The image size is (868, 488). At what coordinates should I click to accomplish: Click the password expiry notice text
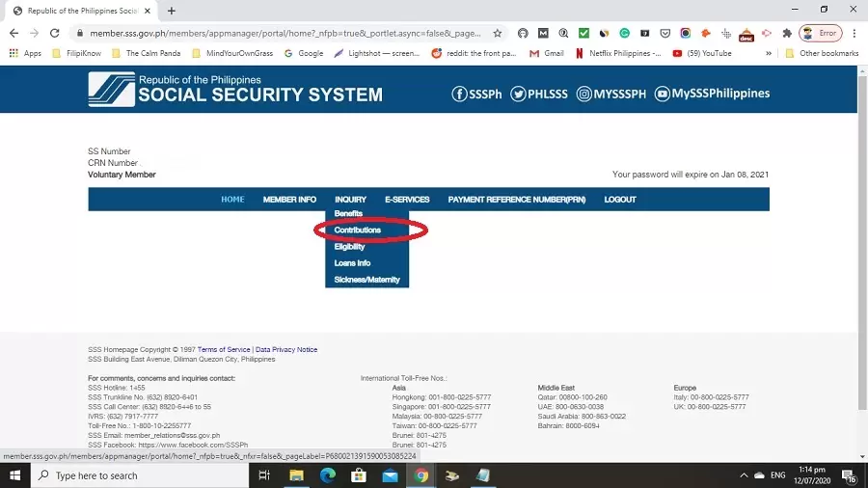click(691, 175)
